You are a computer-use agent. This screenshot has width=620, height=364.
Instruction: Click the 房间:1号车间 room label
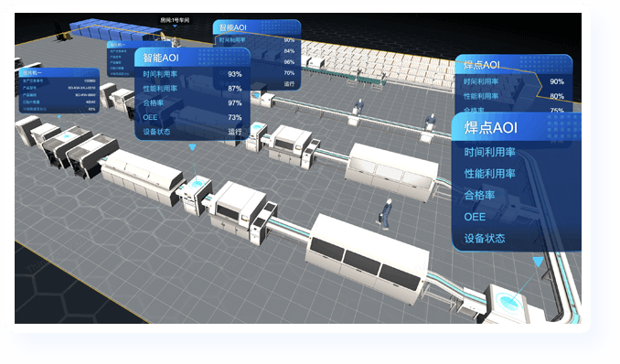tap(175, 20)
